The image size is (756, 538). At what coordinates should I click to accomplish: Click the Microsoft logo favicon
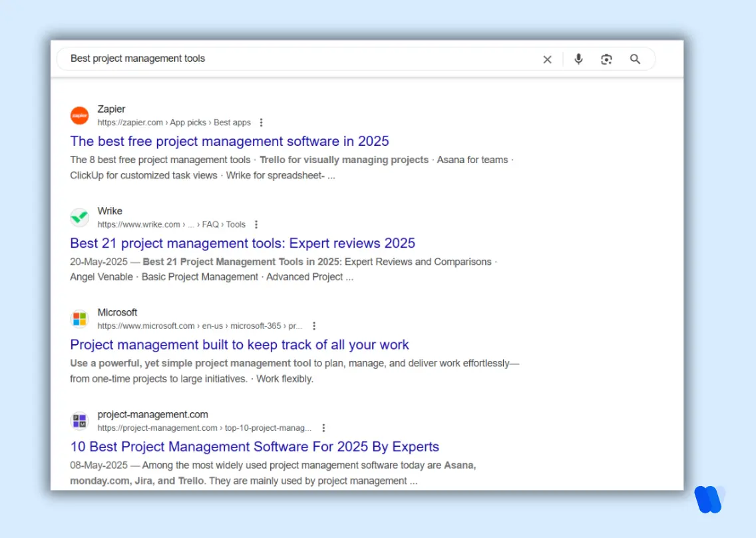(79, 319)
